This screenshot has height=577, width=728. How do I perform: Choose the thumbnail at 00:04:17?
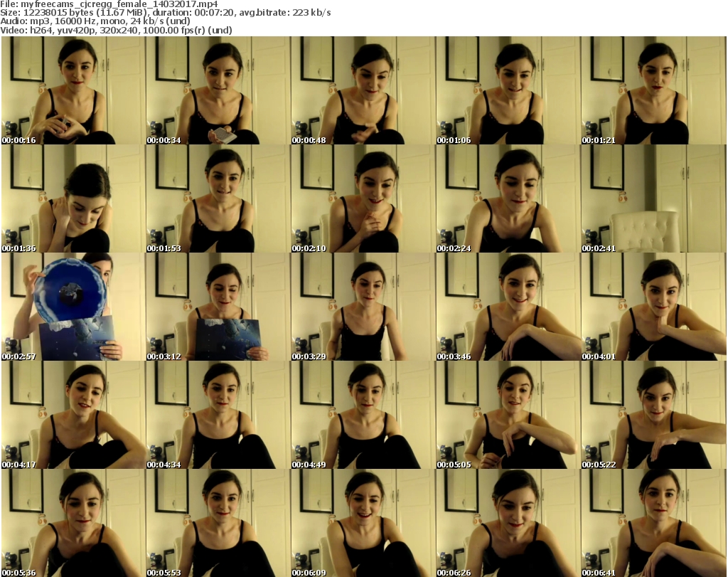click(x=73, y=415)
